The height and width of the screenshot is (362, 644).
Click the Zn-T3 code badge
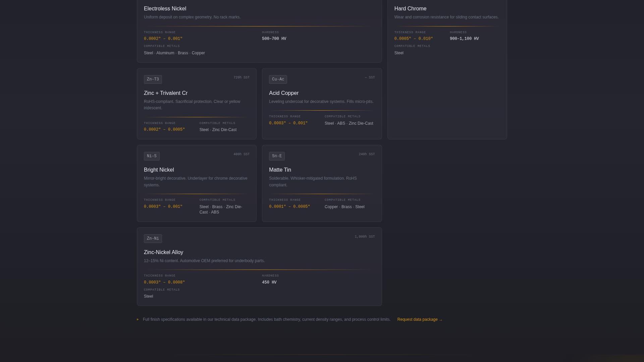click(153, 79)
